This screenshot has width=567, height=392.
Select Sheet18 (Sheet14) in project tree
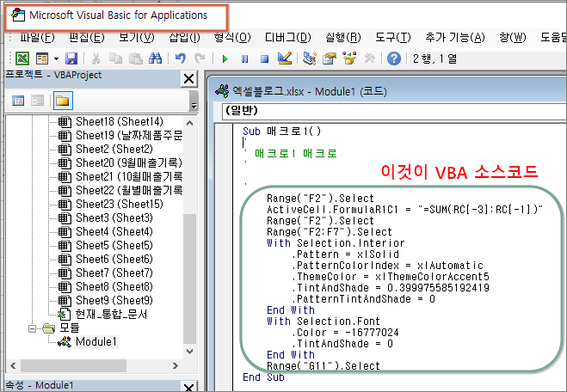tap(120, 122)
